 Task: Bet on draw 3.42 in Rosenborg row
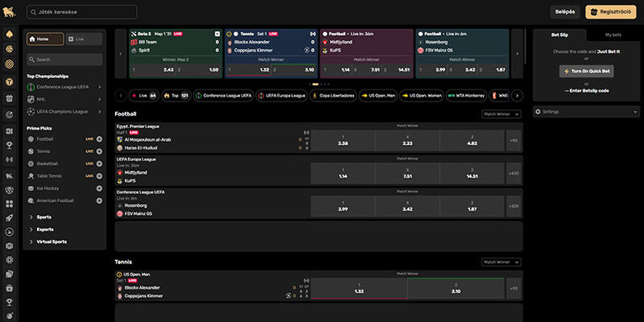coord(407,206)
